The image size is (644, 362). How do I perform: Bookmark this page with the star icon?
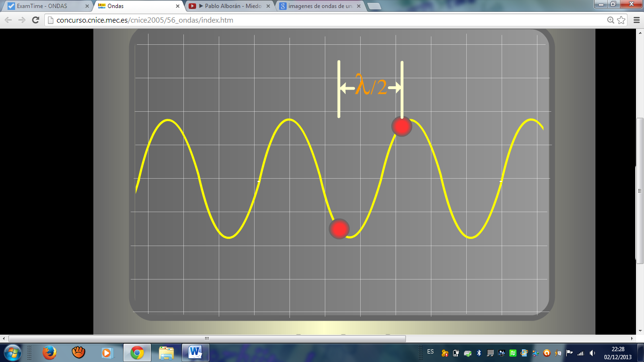click(x=621, y=20)
